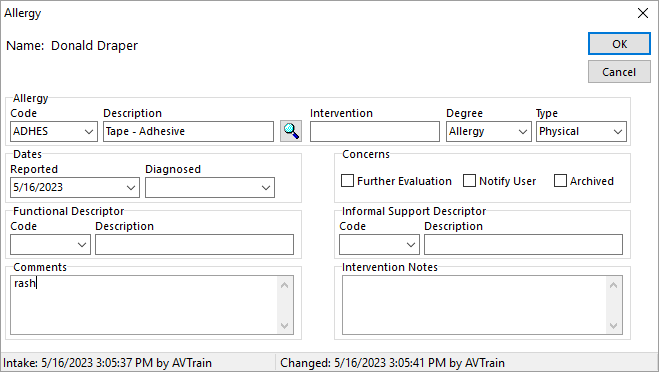This screenshot has height=372, width=659.
Task: Click the name Donald Draper
Action: (x=94, y=45)
